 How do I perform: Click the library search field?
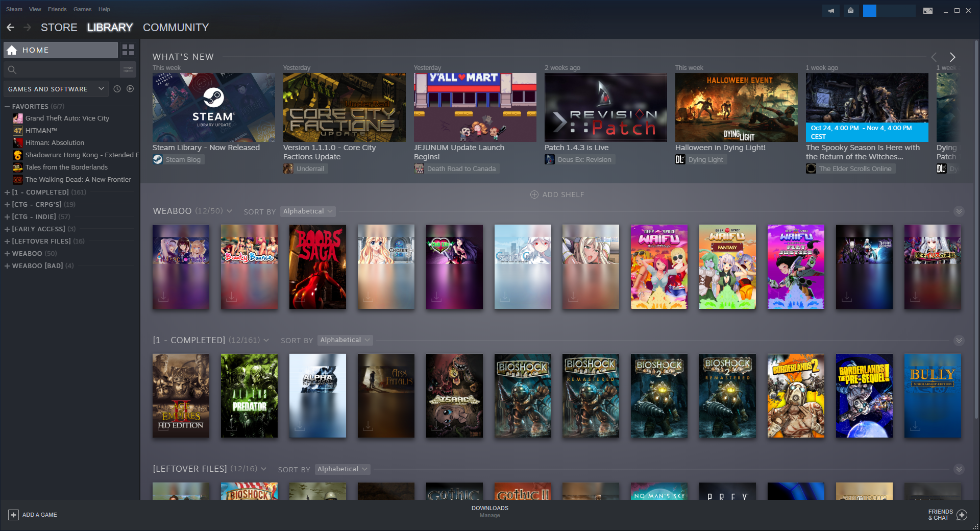(61, 69)
